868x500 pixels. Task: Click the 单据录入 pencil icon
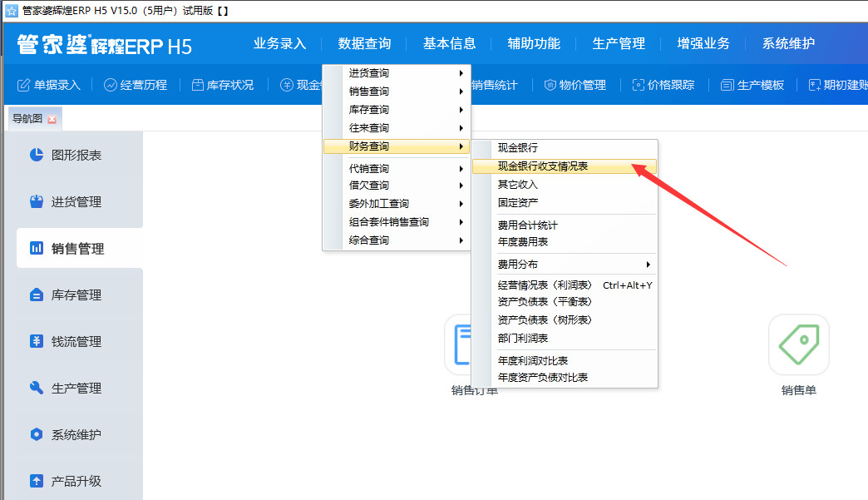(23, 85)
